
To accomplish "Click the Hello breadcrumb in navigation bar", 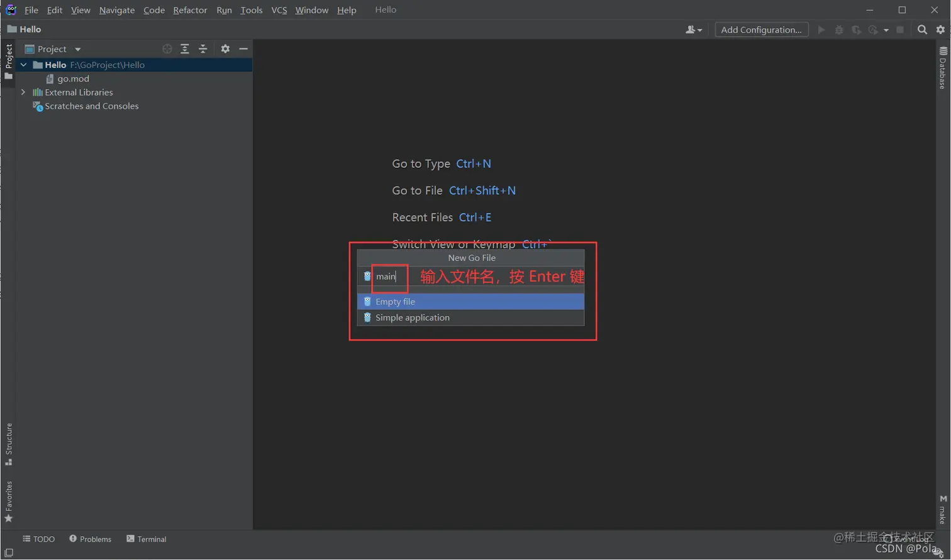I will tap(24, 30).
